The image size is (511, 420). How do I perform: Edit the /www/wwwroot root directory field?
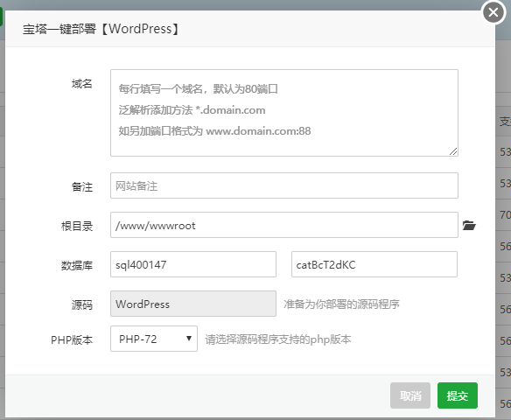(x=284, y=225)
